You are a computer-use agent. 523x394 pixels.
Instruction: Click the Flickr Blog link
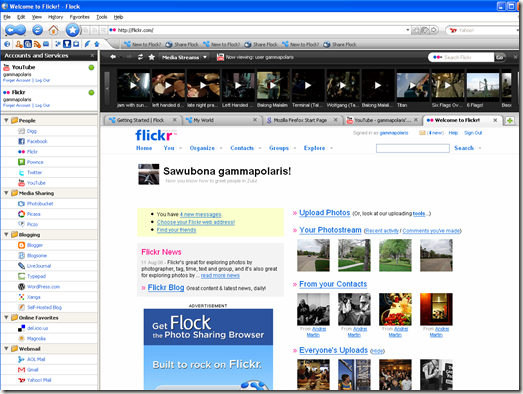tap(166, 288)
